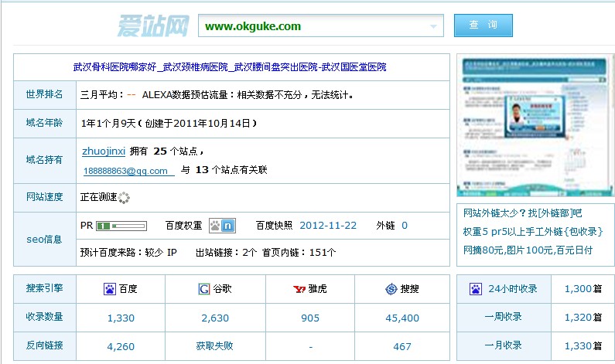Screen dimensions: 615x364
Task: Click Baidu indexed count 1,330
Action: coord(121,318)
